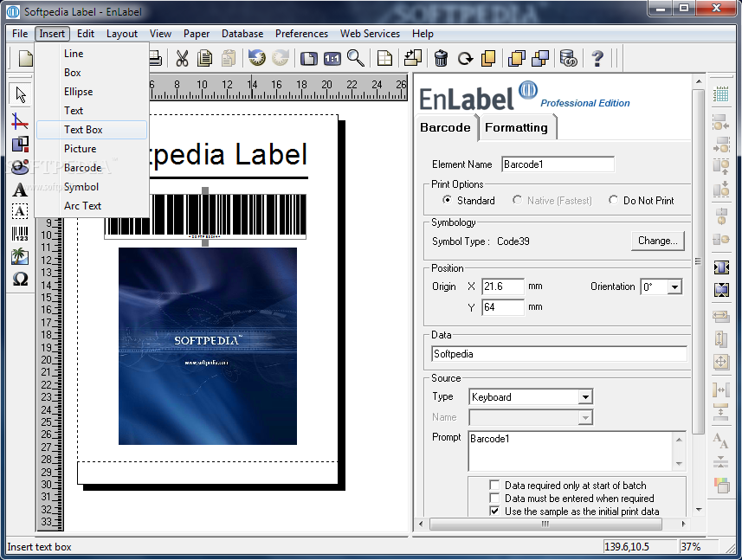Click the center vertically on label icon
Screen dimensions: 742x560
[x=721, y=289]
